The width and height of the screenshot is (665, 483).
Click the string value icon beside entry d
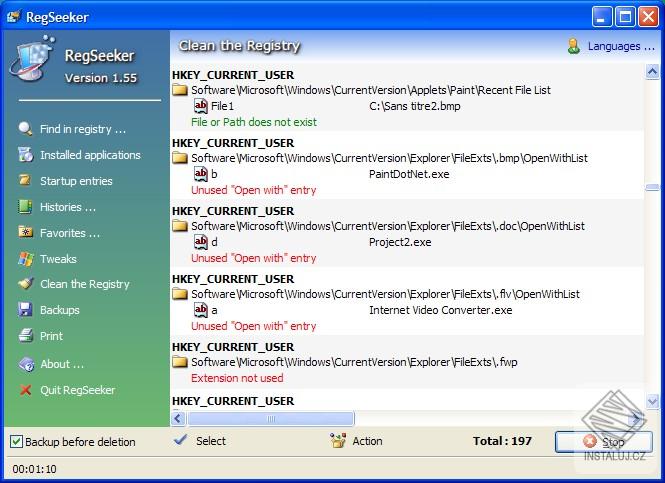coord(201,242)
